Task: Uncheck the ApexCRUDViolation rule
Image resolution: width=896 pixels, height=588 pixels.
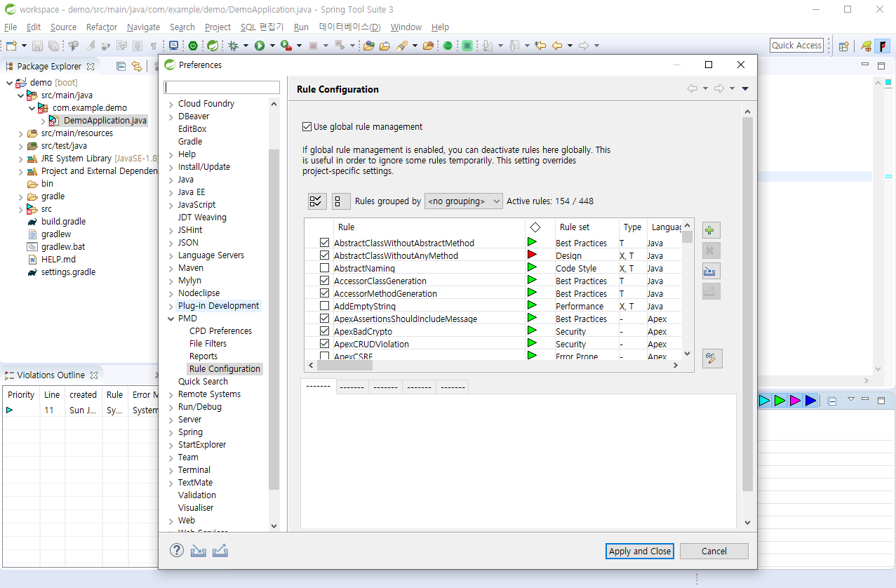Action: click(324, 344)
